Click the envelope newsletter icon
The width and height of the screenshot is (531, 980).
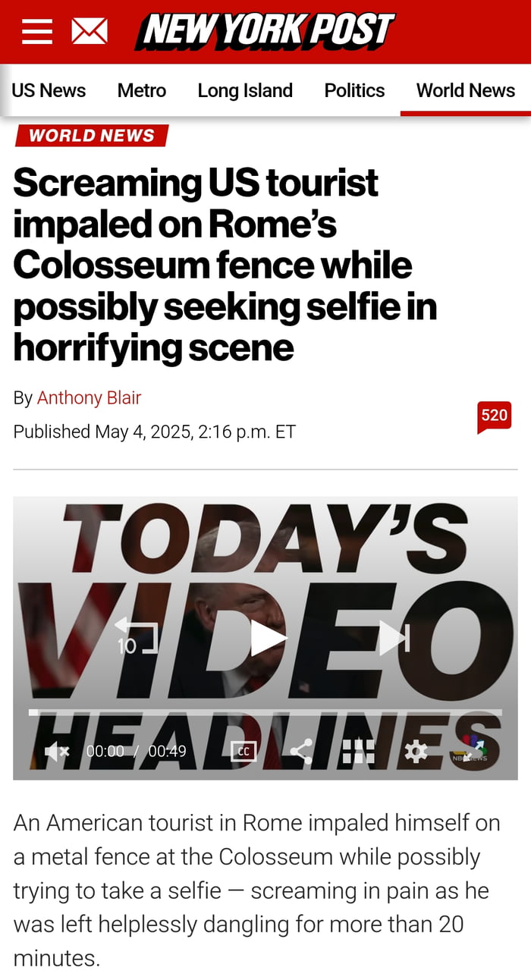(x=90, y=32)
